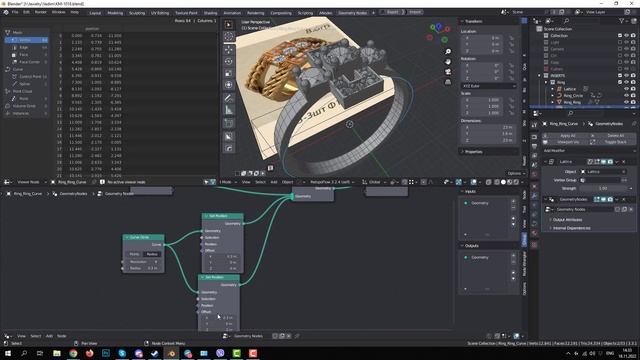Collapse the Lattice modifier panel
Image resolution: width=640 pixels, height=360 pixels.
[x=546, y=162]
